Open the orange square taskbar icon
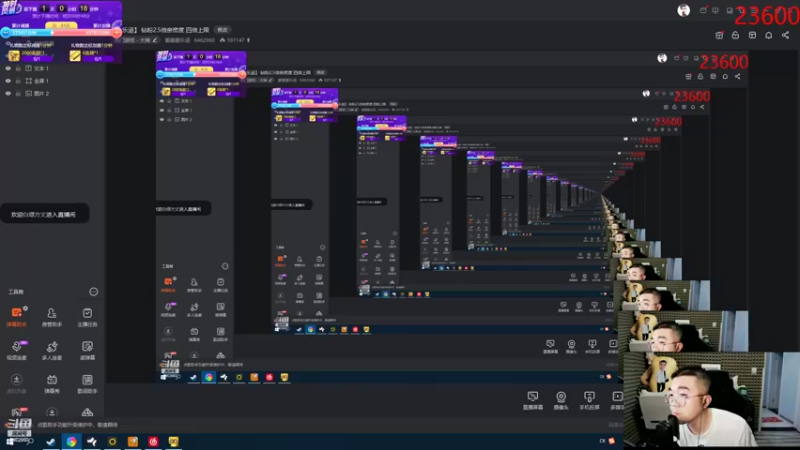Viewport: 800px width, 450px height. click(x=133, y=441)
